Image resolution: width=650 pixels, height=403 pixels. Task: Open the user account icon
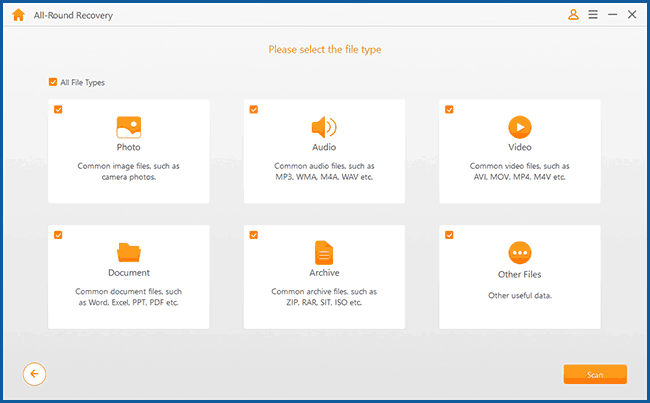pos(573,15)
